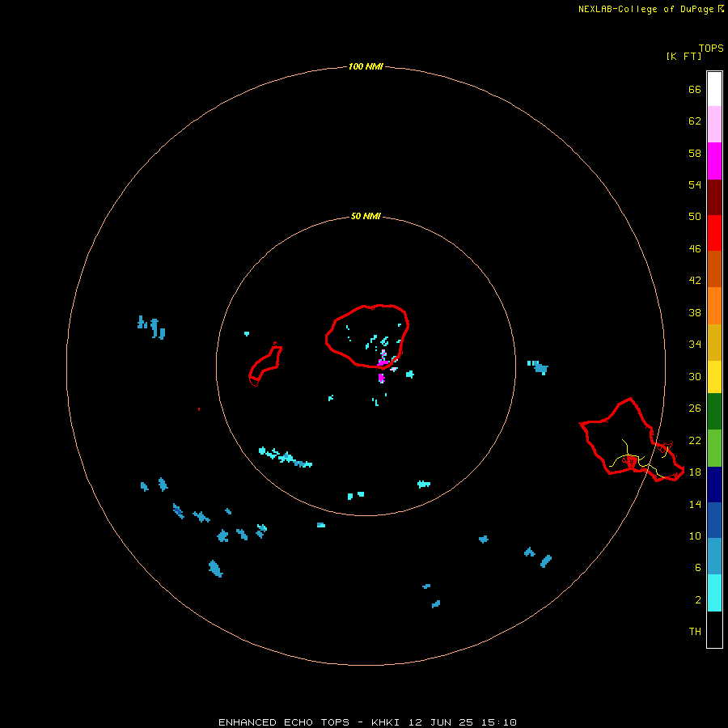Click the "26" legend value
Screen dimensions: 728x728
695,408
